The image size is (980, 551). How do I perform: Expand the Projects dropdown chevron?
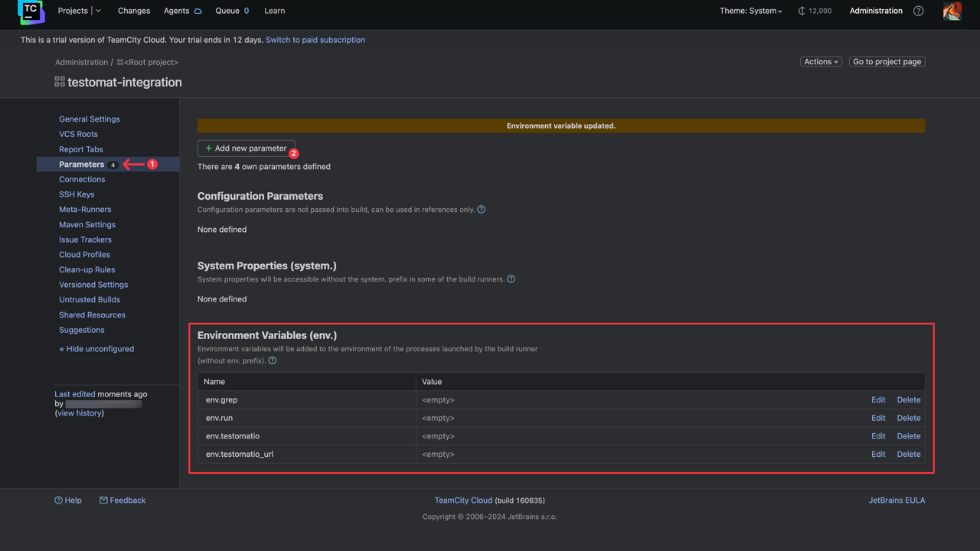coord(98,11)
